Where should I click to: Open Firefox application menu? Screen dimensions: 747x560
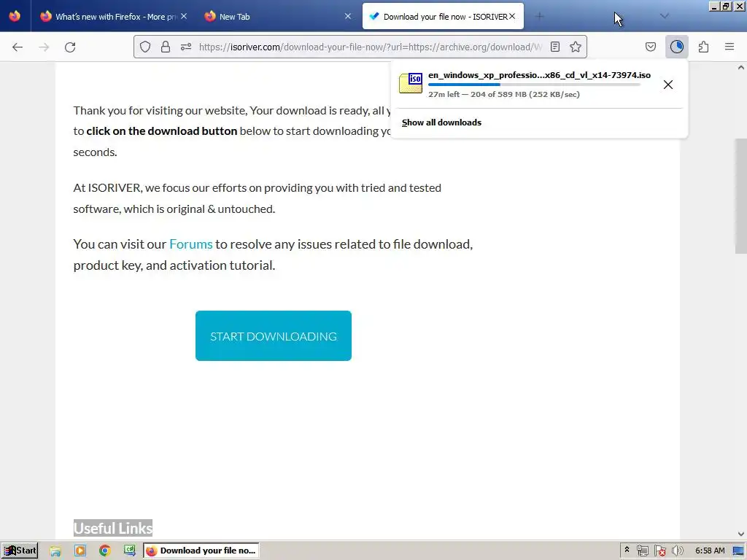(x=729, y=47)
